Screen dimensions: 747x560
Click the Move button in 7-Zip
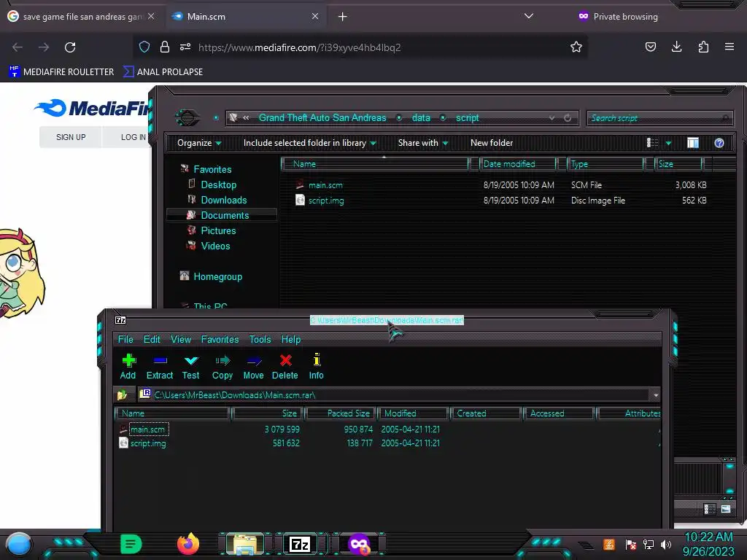(x=253, y=367)
